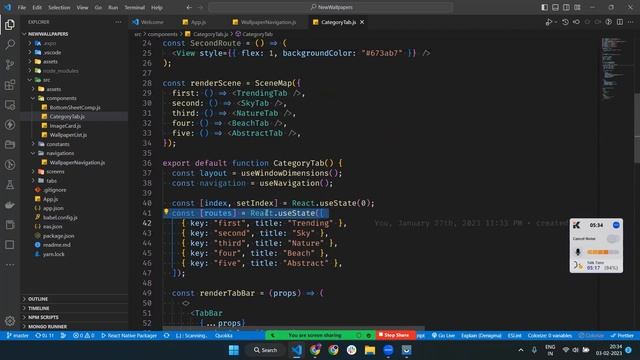Open Explorer Views and More Actions ellipsis
The image size is (640, 360).
tap(118, 22)
